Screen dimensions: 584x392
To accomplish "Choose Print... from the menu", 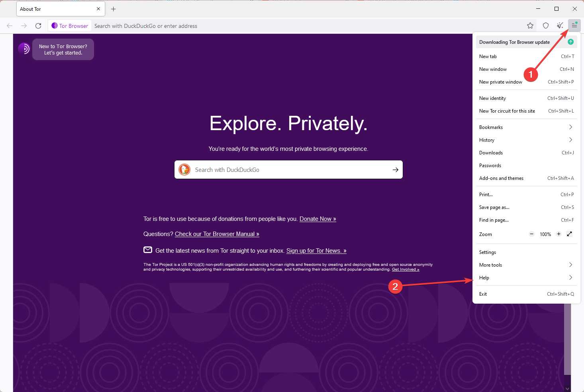I will [x=526, y=195].
